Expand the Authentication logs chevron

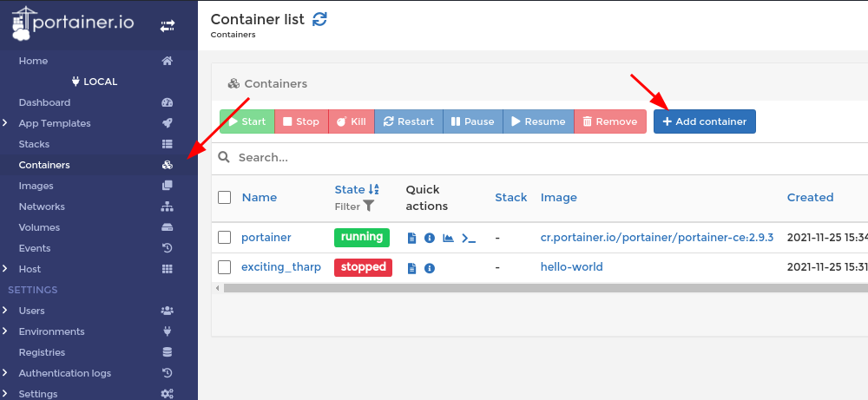(5, 373)
